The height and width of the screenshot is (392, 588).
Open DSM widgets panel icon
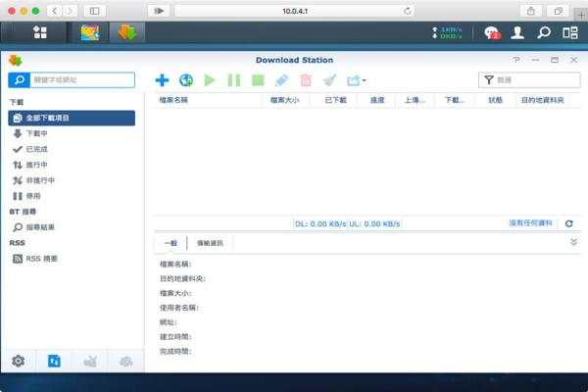pos(570,32)
